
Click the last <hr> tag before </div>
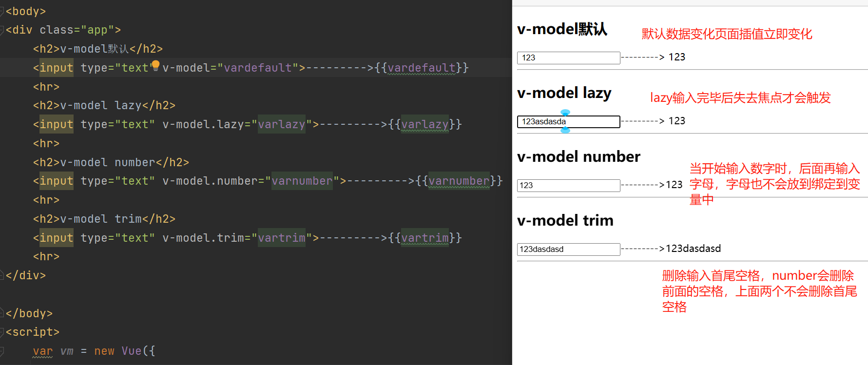pos(46,257)
